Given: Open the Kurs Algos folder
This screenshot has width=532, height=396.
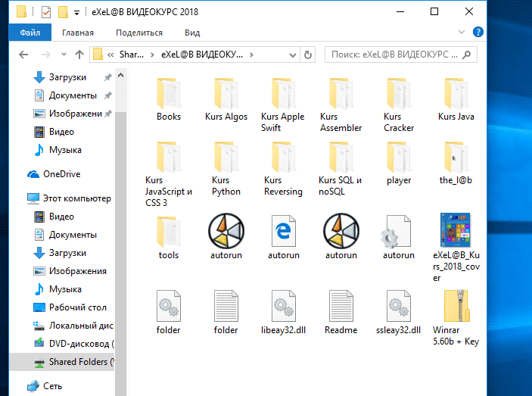Looking at the screenshot, I should [x=226, y=99].
